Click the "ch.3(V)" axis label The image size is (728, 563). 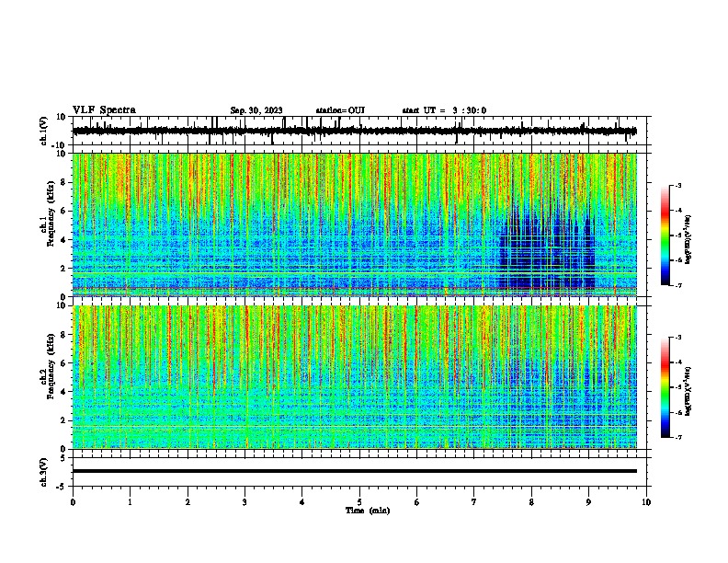pos(44,472)
